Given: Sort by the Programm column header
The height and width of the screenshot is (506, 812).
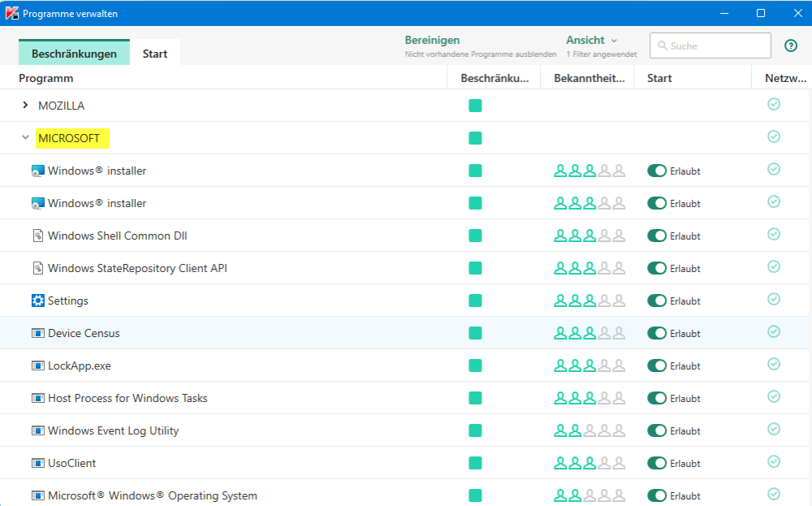Looking at the screenshot, I should tap(46, 79).
